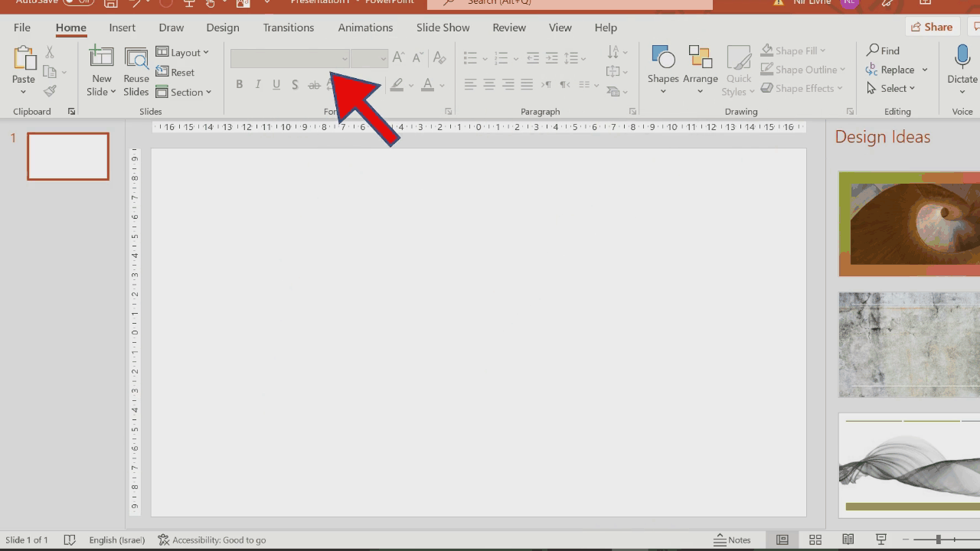
Task: Select the Slide Sorter view icon
Action: point(815,540)
